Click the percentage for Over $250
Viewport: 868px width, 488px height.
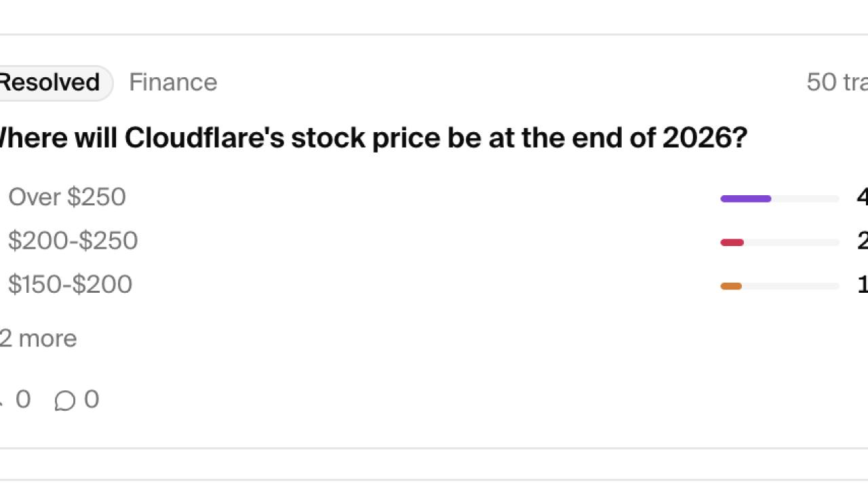pyautogui.click(x=862, y=197)
